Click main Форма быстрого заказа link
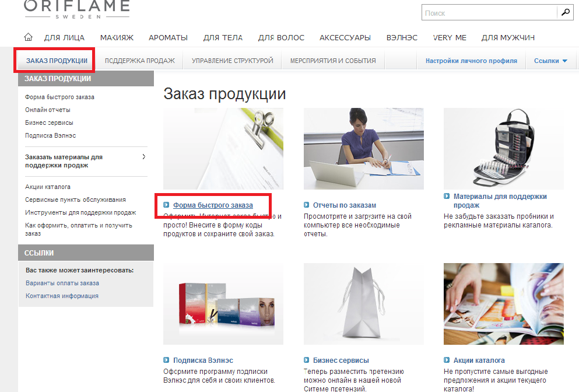 [x=213, y=205]
